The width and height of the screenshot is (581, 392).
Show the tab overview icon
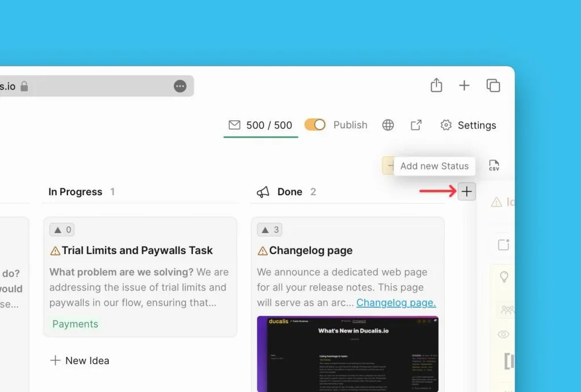coord(493,86)
